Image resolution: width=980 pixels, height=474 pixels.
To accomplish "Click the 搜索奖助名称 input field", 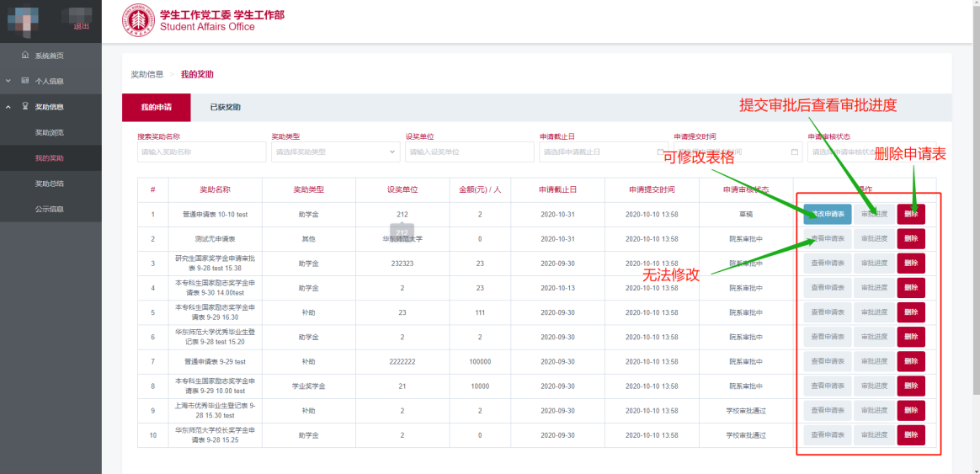I will tap(200, 152).
